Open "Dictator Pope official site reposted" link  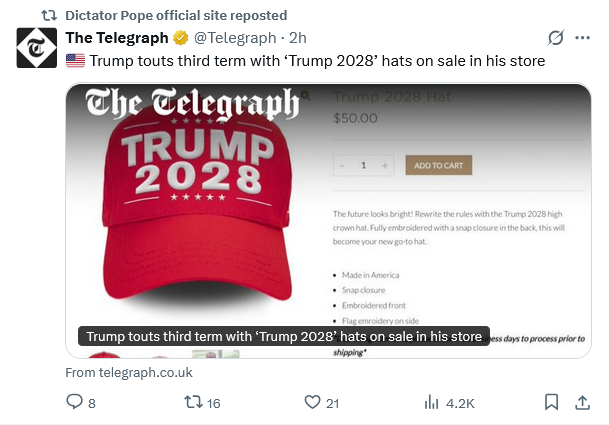[x=175, y=15]
